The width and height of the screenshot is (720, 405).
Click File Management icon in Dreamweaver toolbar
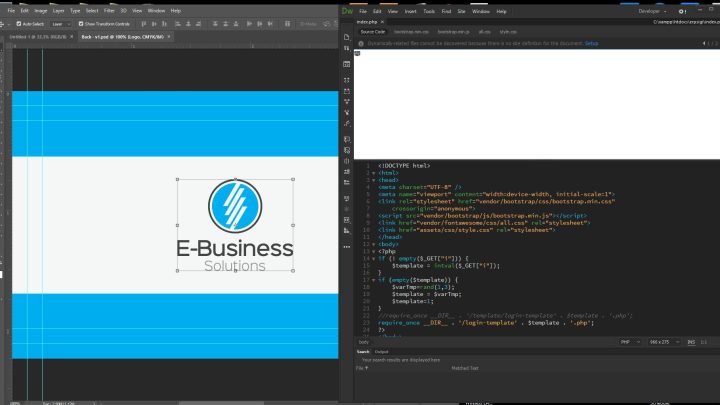347,48
